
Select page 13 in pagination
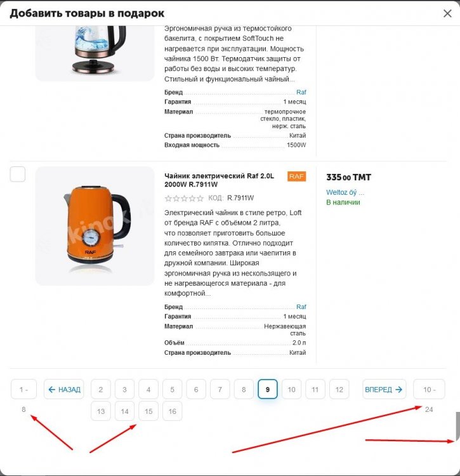101,411
